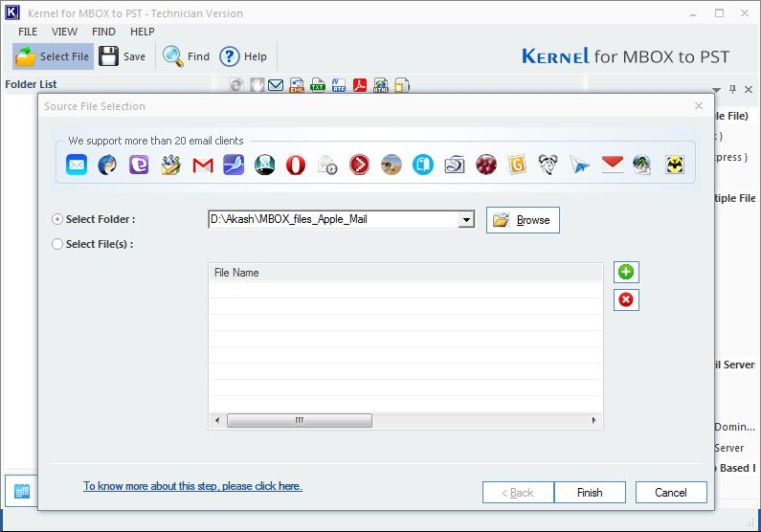Click the Netscape N icon
Viewport: 761px width, 532px height.
tap(265, 165)
